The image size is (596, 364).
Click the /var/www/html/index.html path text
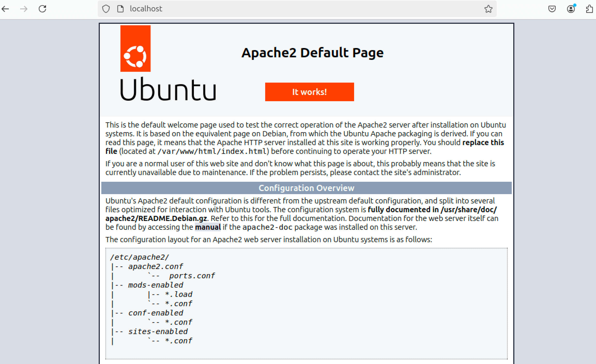pyautogui.click(x=212, y=151)
